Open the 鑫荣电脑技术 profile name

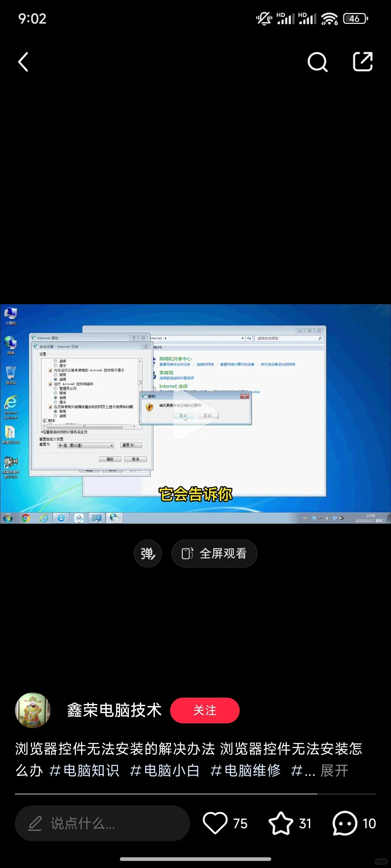coord(114,710)
